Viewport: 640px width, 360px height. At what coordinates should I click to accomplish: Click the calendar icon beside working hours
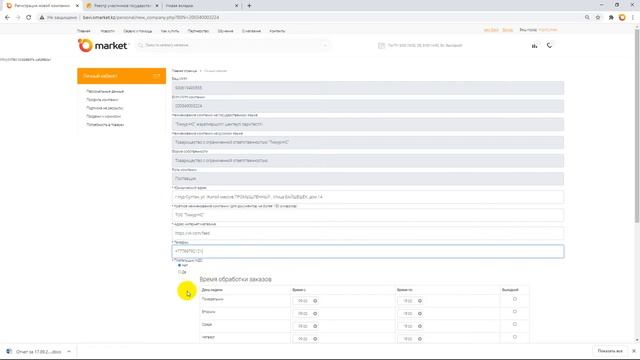pyautogui.click(x=381, y=45)
